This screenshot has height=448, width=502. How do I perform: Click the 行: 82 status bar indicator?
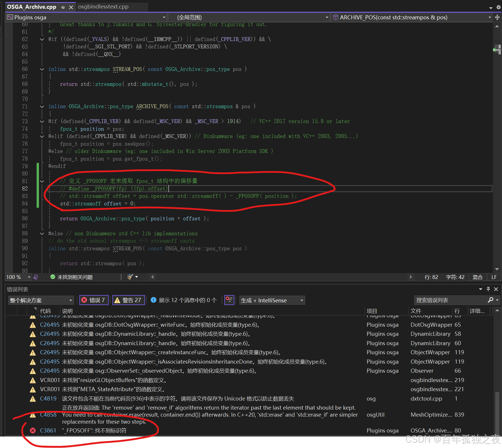431,277
